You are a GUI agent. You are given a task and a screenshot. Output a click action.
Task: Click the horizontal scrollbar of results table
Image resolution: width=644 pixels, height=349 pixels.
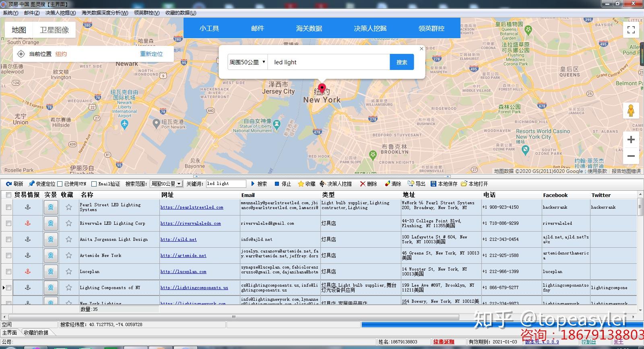pos(233,317)
